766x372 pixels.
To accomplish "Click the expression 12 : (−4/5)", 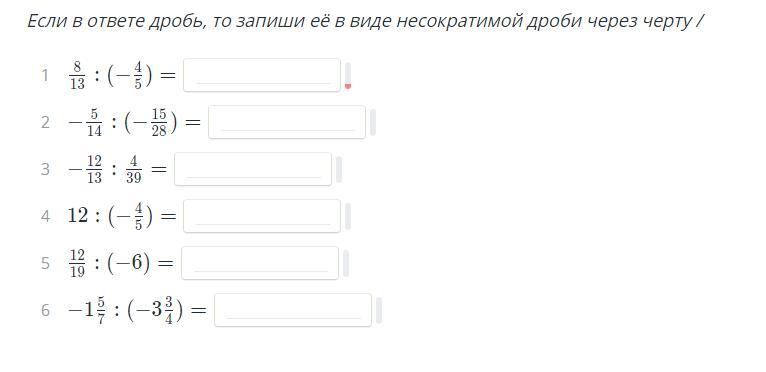I will [122, 216].
